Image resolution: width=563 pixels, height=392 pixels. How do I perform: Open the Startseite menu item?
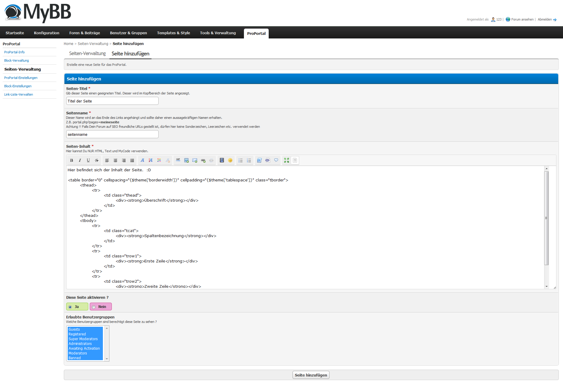coord(15,33)
